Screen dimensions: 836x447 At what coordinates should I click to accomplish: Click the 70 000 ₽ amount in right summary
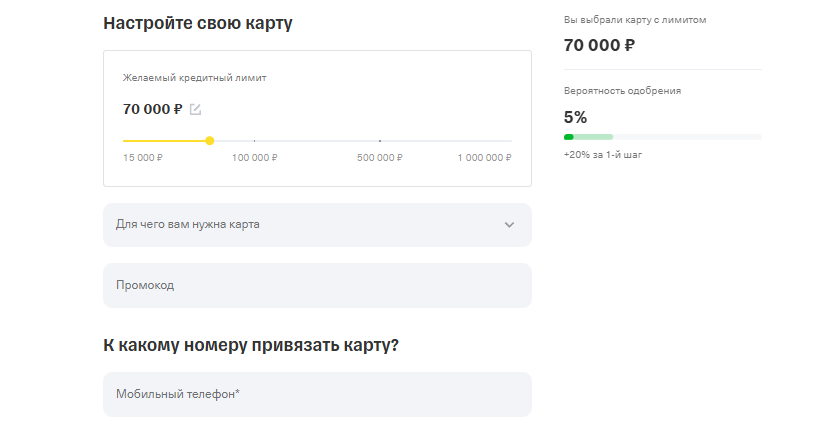coord(599,45)
